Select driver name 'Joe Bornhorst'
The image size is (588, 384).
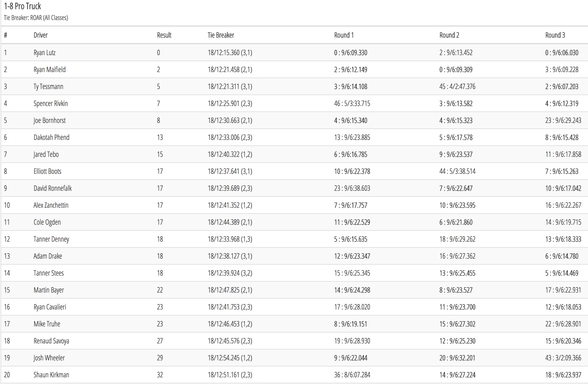[x=50, y=121]
